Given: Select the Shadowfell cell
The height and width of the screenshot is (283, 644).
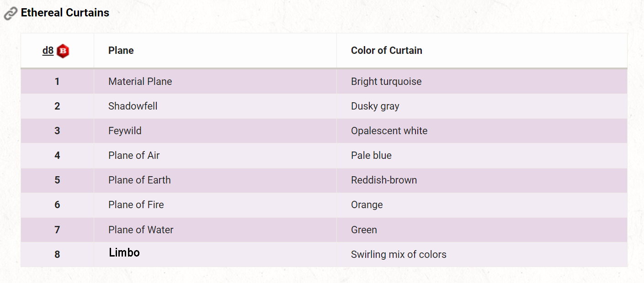Looking at the screenshot, I should click(x=133, y=106).
